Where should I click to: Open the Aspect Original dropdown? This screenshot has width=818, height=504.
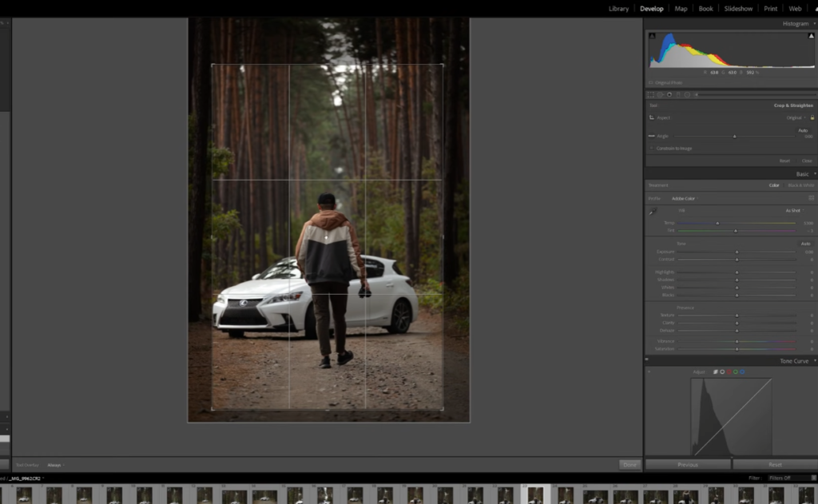tap(795, 117)
